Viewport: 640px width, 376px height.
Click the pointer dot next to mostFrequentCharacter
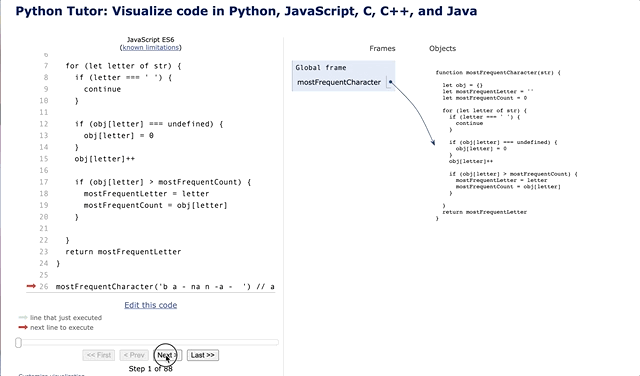pos(390,82)
